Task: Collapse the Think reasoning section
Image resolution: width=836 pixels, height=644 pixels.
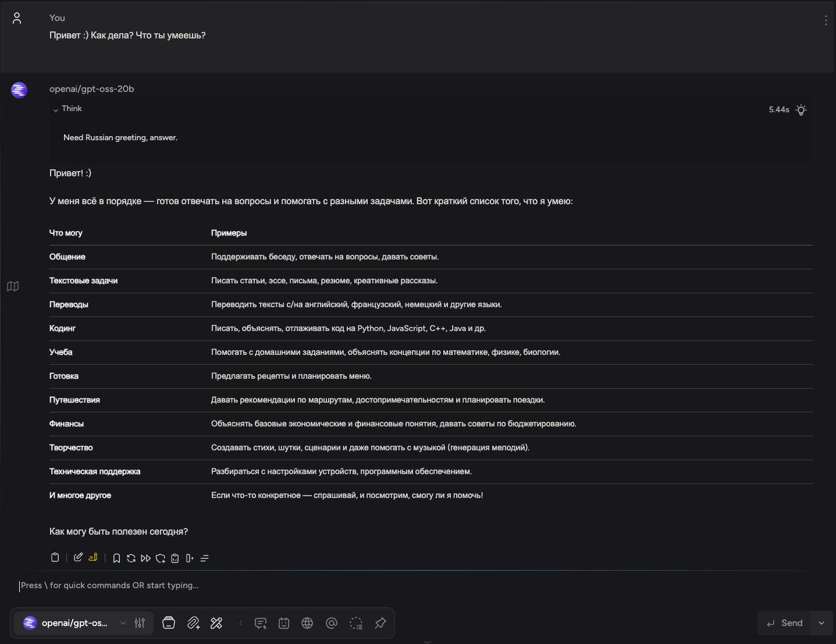Action: [56, 109]
